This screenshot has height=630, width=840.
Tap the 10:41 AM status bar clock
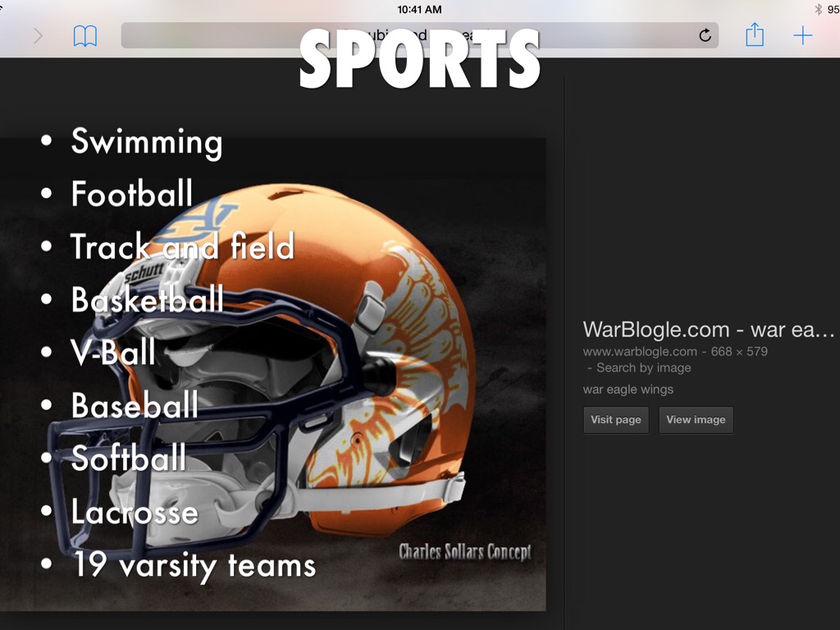pos(419,9)
